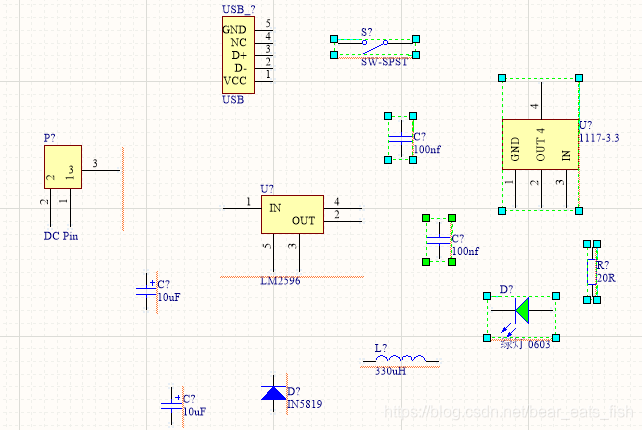642x430 pixels.
Task: Click the SW-SPST switch symbol
Action: [x=374, y=45]
